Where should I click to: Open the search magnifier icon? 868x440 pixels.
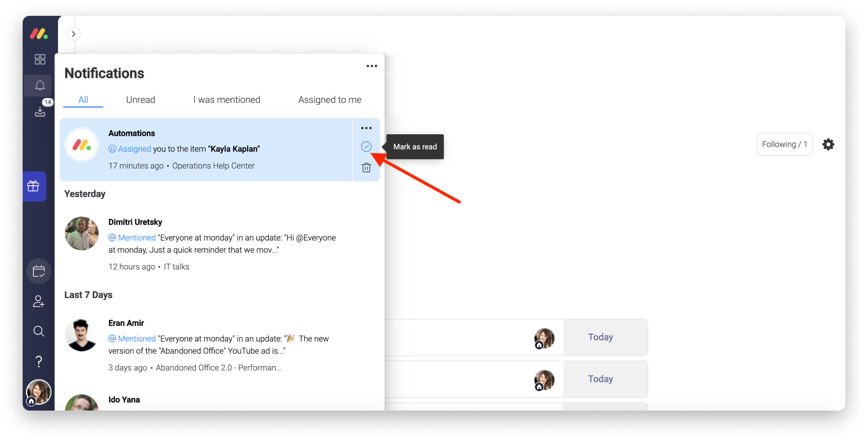tap(39, 331)
